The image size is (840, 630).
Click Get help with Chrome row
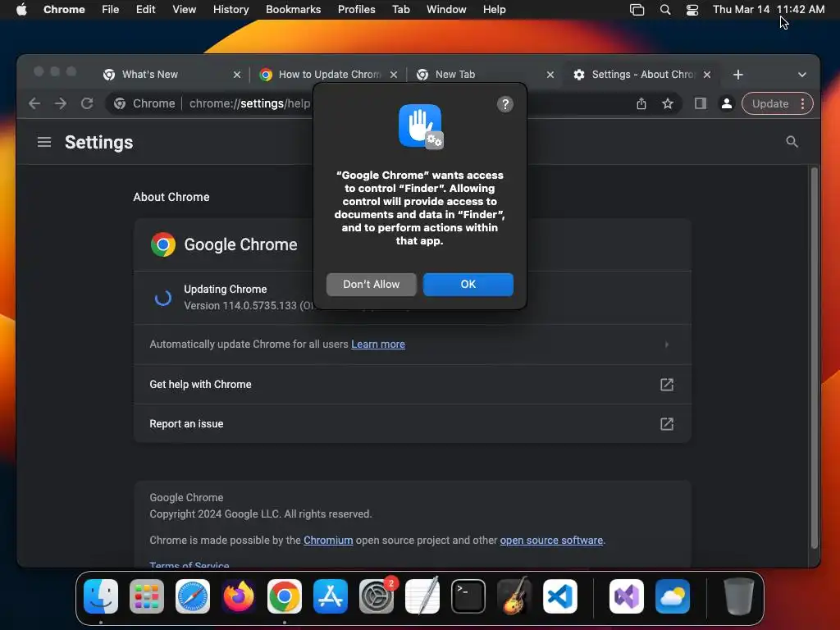click(x=413, y=385)
